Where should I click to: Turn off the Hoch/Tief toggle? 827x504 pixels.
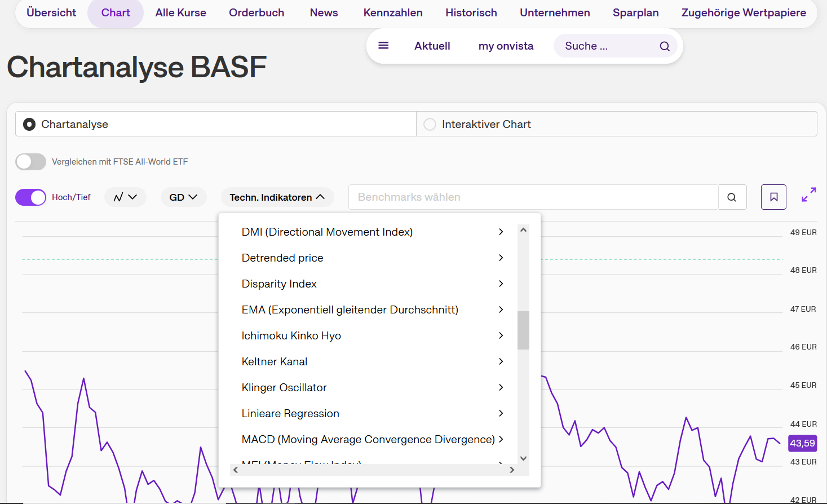pos(31,197)
